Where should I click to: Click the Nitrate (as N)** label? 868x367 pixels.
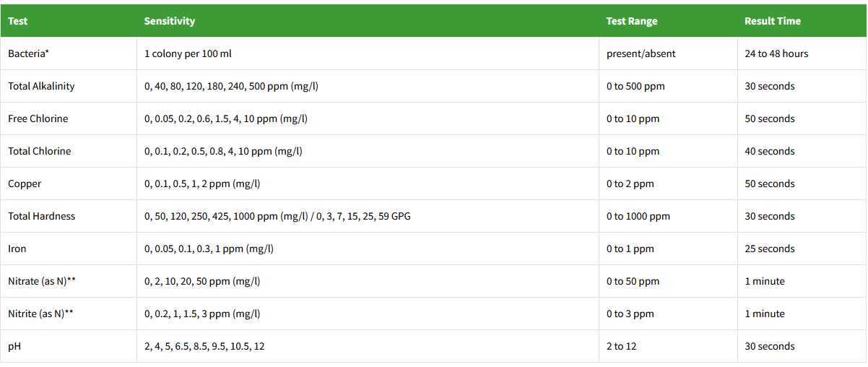(x=42, y=281)
